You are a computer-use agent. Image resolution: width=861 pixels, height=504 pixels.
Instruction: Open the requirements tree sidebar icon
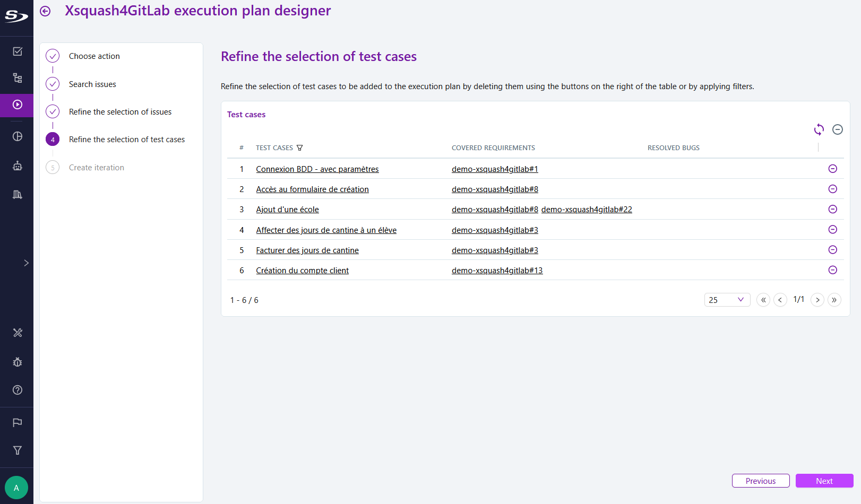pyautogui.click(x=18, y=78)
